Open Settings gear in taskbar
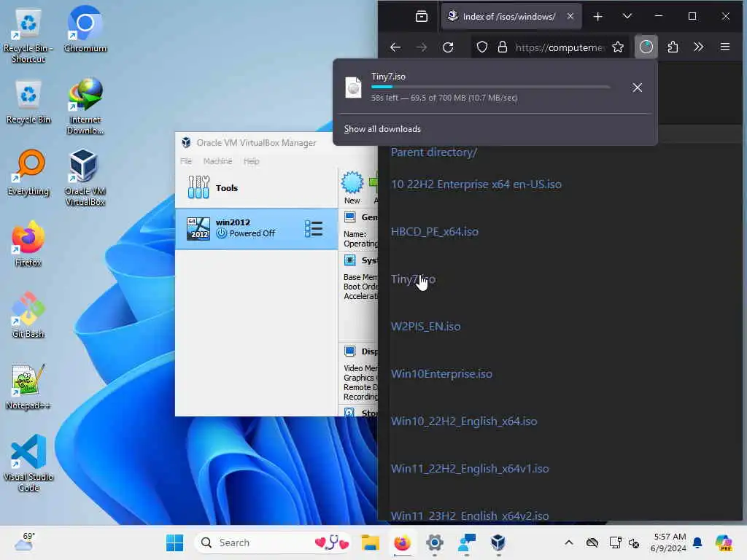 coord(435,542)
